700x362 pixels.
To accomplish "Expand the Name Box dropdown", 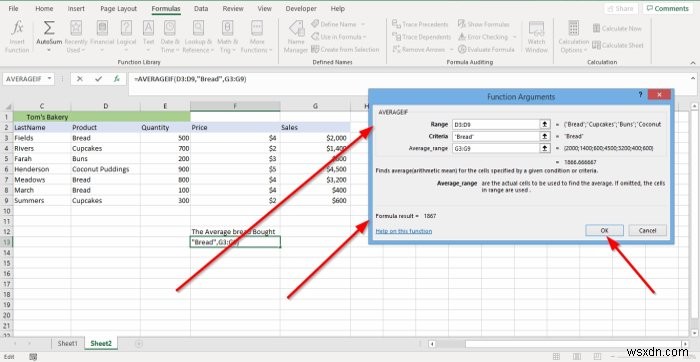I will (x=50, y=79).
